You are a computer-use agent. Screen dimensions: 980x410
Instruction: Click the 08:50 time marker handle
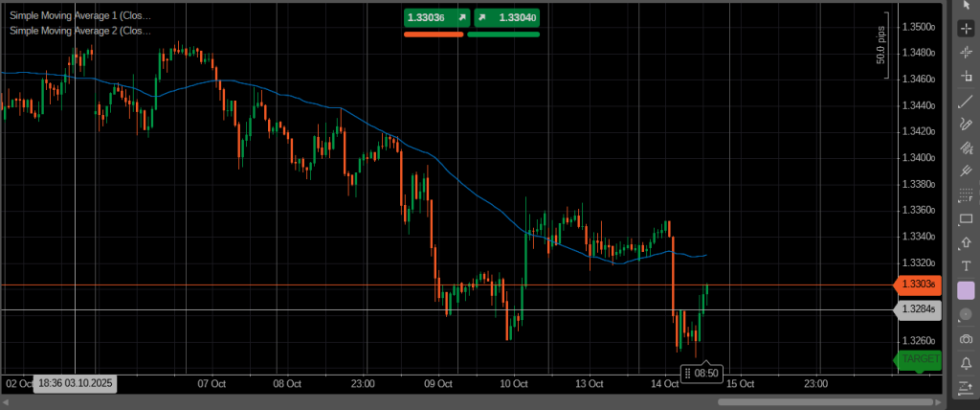coord(702,373)
